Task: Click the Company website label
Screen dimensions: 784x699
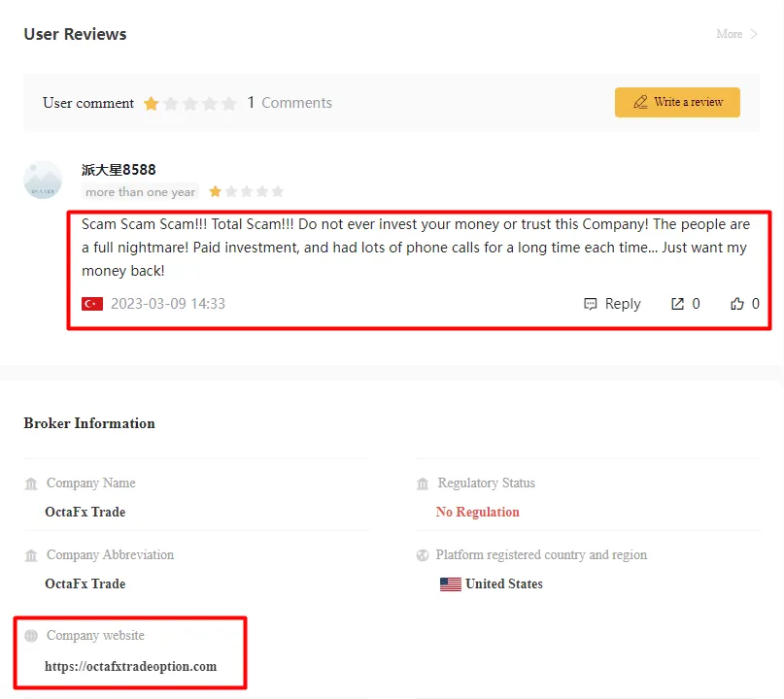Action: click(x=95, y=635)
